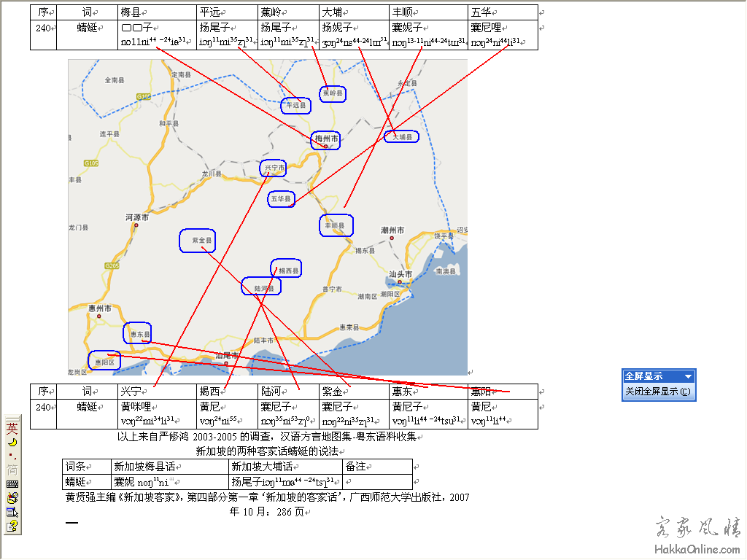Select the 紫金县 boxed label on map
Screen dimensions: 747x560
tap(198, 241)
